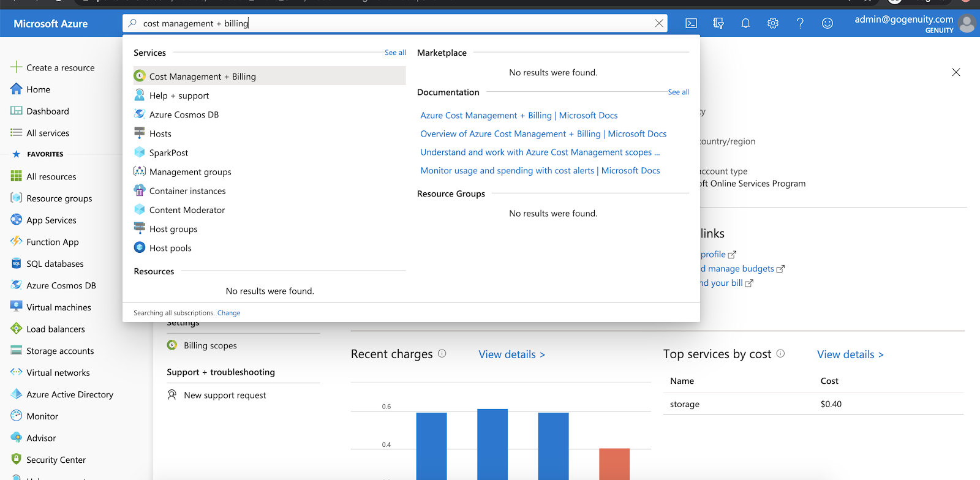
Task: Open Monitor usage and spending doc link
Action: 540,170
